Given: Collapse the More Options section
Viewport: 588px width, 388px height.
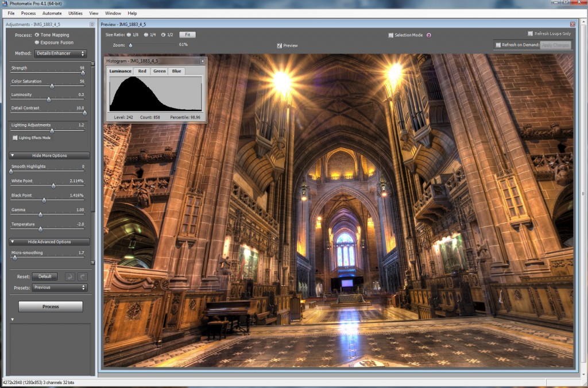Looking at the screenshot, I should tap(48, 155).
